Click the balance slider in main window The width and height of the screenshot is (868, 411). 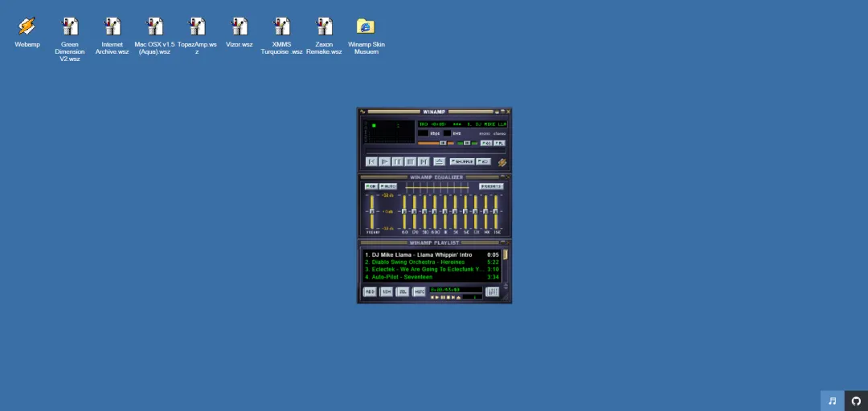coord(467,143)
